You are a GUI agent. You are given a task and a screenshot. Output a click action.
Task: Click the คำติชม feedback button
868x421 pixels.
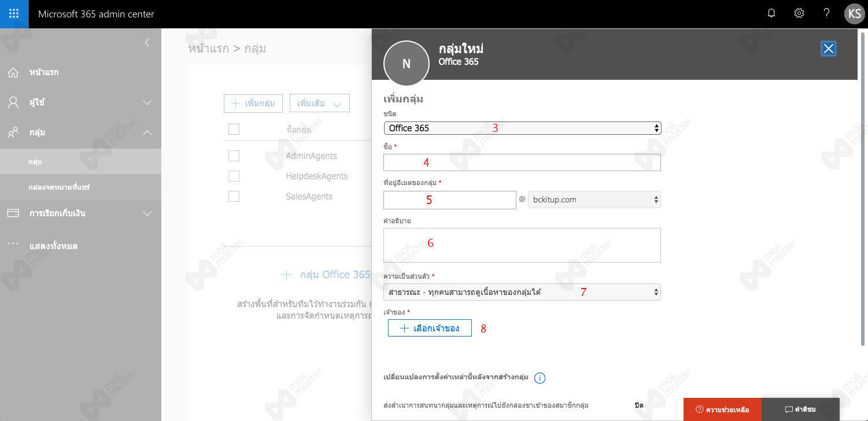point(800,409)
